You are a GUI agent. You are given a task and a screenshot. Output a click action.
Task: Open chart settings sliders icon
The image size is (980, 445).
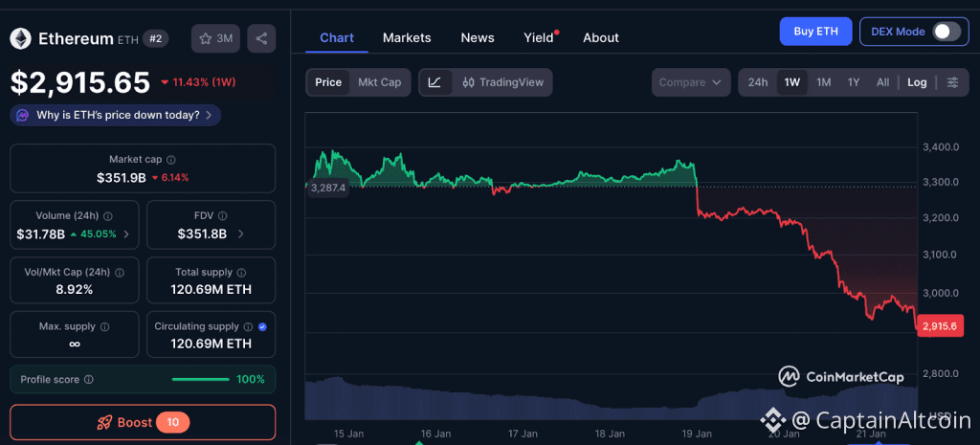(x=952, y=82)
